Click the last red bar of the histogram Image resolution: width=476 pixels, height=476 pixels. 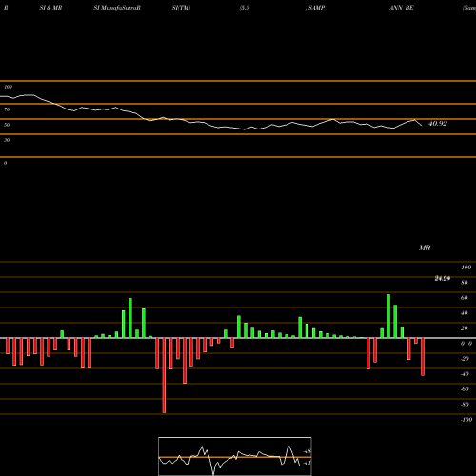[423, 357]
